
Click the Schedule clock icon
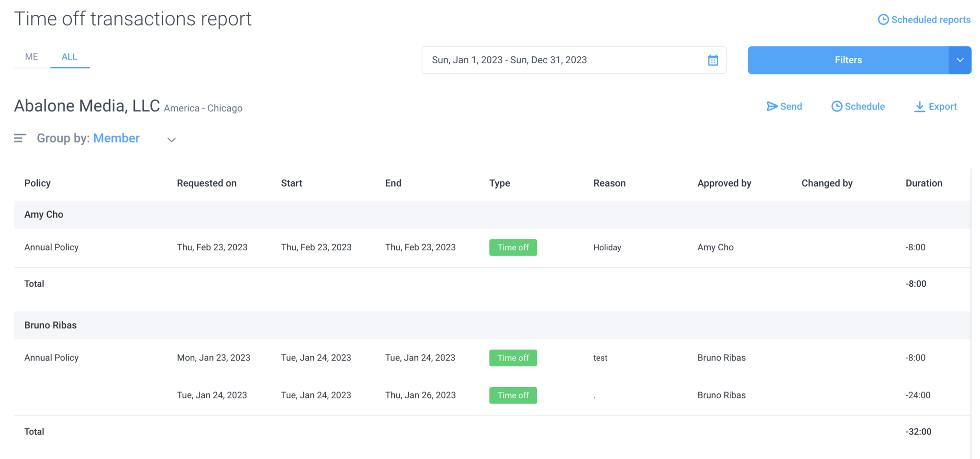tap(836, 106)
